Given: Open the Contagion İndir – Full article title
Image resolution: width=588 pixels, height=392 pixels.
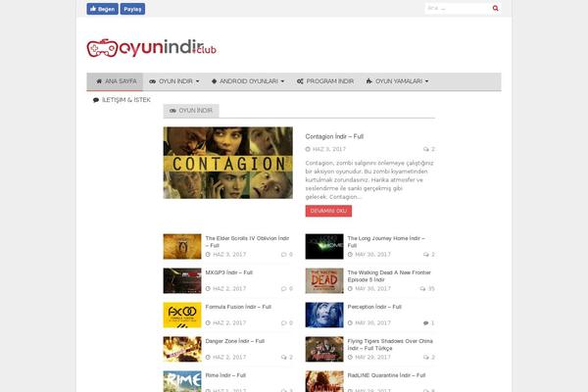Looking at the screenshot, I should click(334, 136).
